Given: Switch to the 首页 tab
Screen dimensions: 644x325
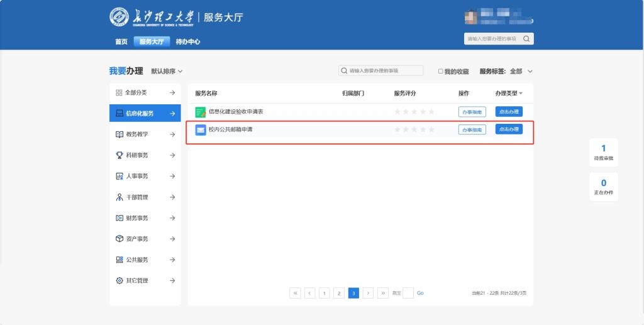Looking at the screenshot, I should click(121, 42).
